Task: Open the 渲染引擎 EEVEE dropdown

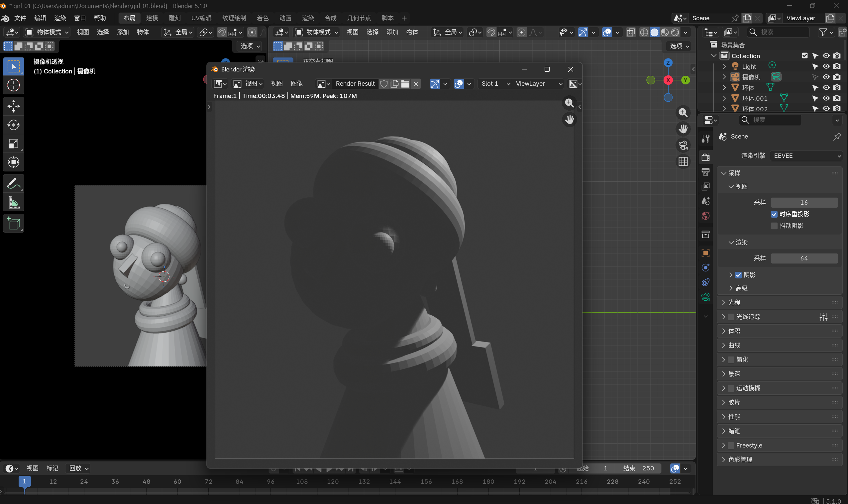Action: [x=806, y=156]
